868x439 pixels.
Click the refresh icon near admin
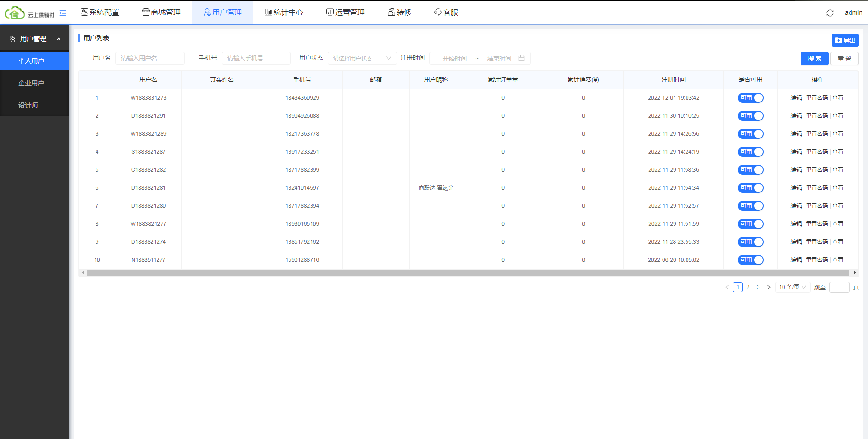click(x=830, y=12)
